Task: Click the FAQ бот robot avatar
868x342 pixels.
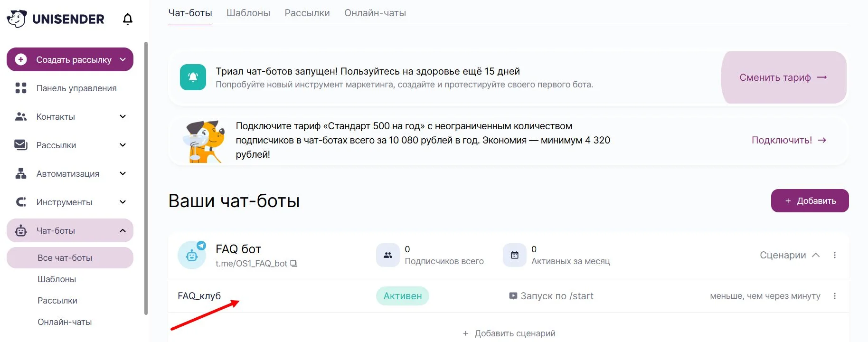Action: click(192, 255)
